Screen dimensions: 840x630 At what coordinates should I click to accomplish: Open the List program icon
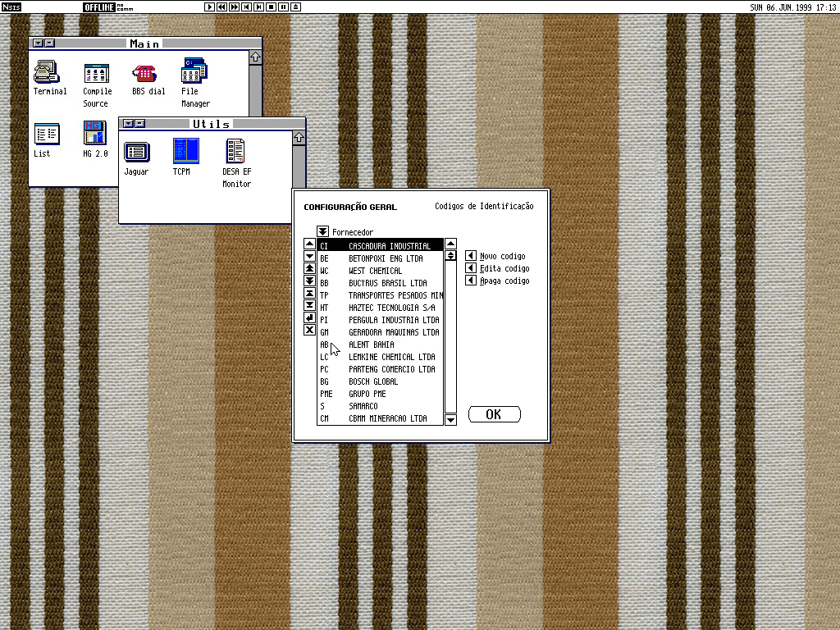coord(46,135)
